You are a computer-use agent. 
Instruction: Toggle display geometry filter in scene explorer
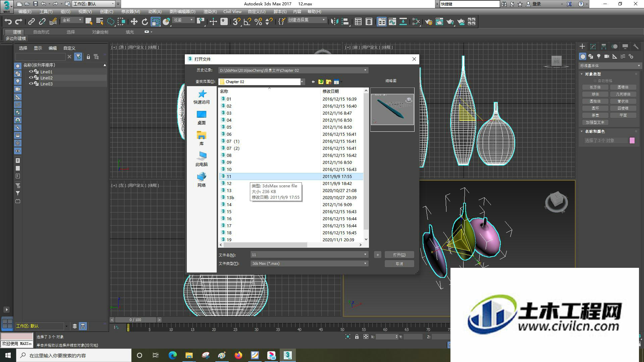[x=18, y=66]
